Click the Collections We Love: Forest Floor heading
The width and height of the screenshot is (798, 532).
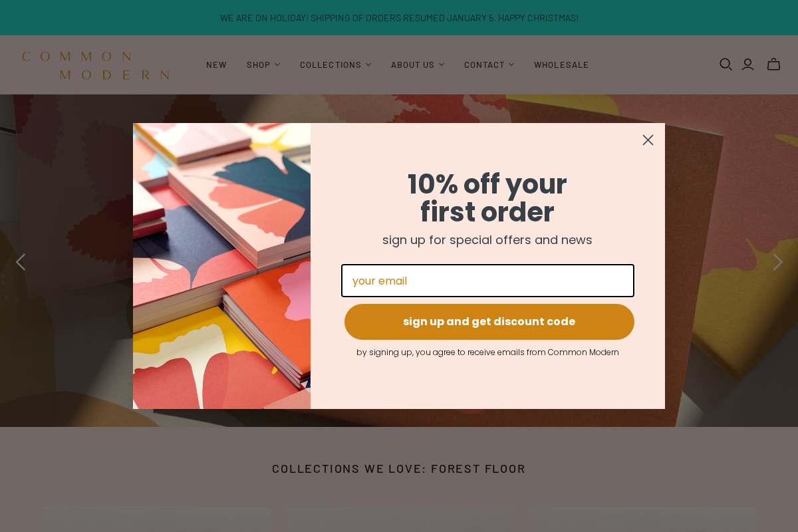(399, 469)
